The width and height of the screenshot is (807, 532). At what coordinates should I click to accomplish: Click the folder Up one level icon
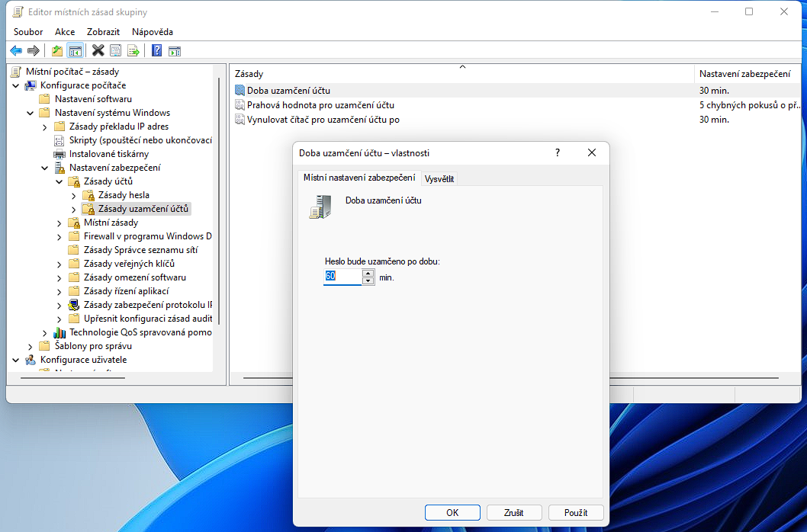click(x=56, y=51)
